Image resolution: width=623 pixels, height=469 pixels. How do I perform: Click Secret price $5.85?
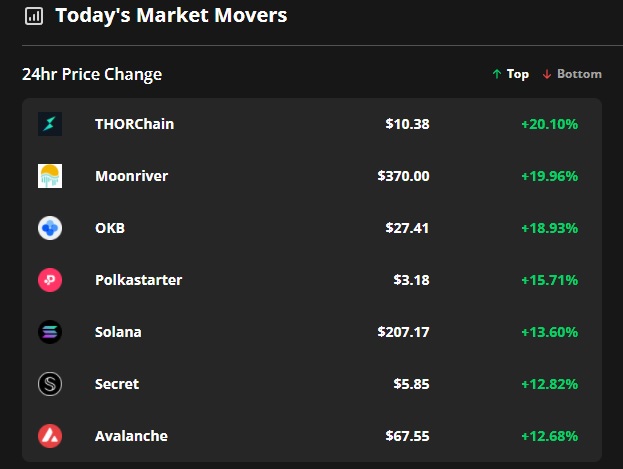411,384
